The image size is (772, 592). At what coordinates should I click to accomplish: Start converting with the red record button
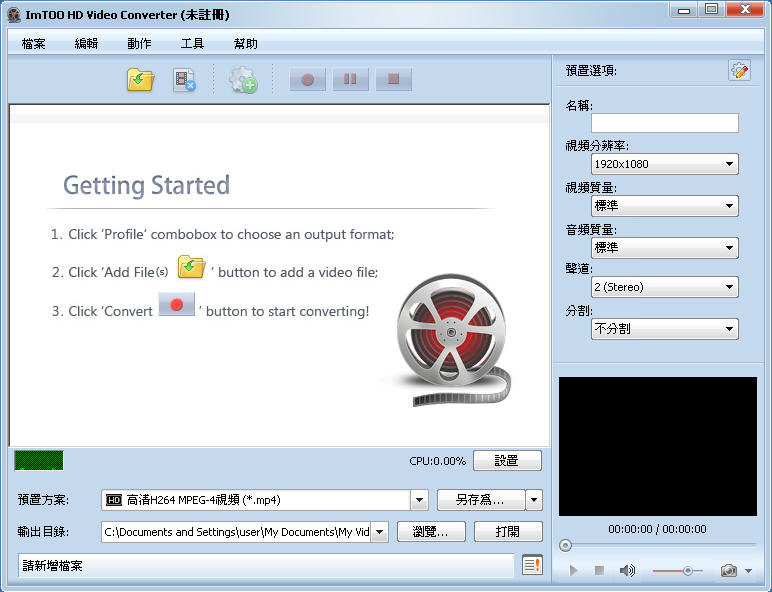click(308, 79)
